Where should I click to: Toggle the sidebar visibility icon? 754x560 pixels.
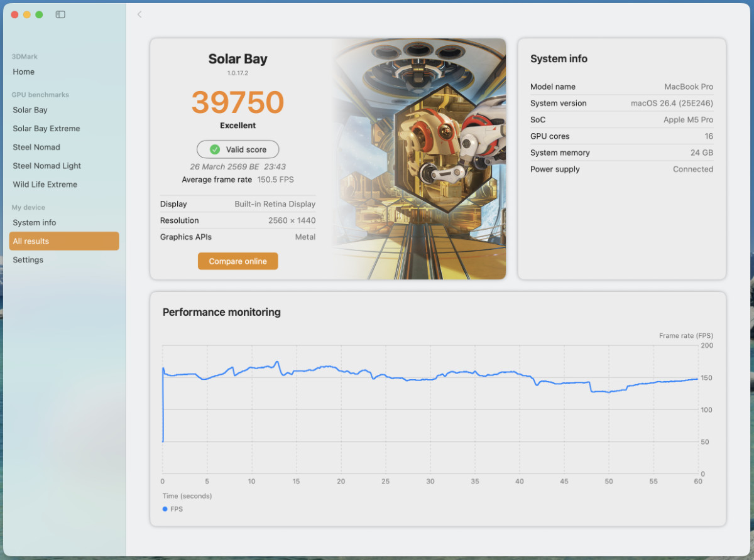(x=60, y=14)
